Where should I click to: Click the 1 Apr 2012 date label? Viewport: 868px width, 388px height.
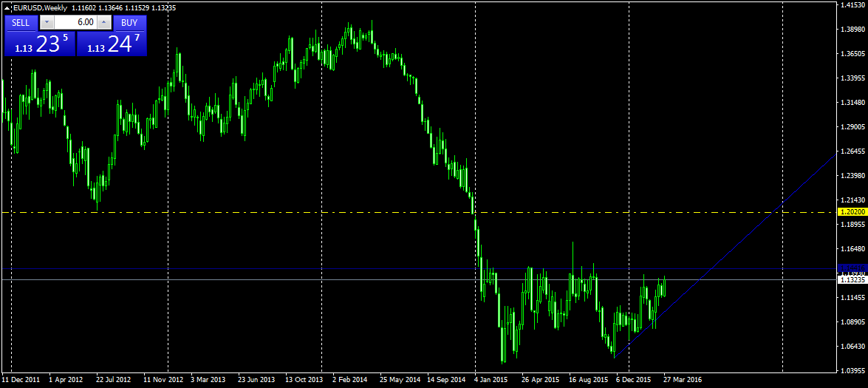click(x=66, y=381)
